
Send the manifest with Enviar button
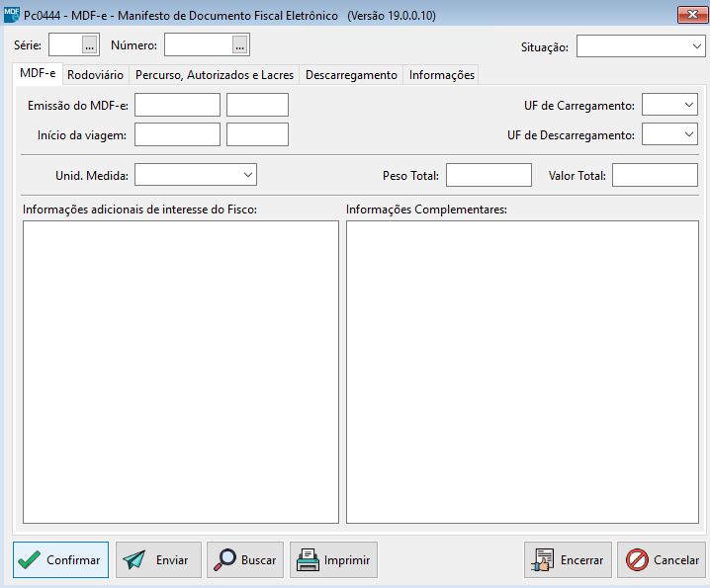(158, 560)
